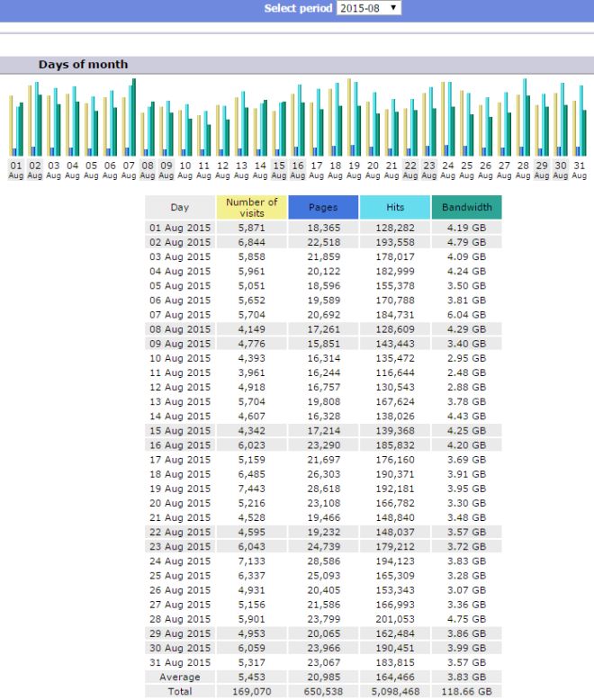Click the yellow Number of visits header
The image size is (594, 700).
(x=252, y=208)
